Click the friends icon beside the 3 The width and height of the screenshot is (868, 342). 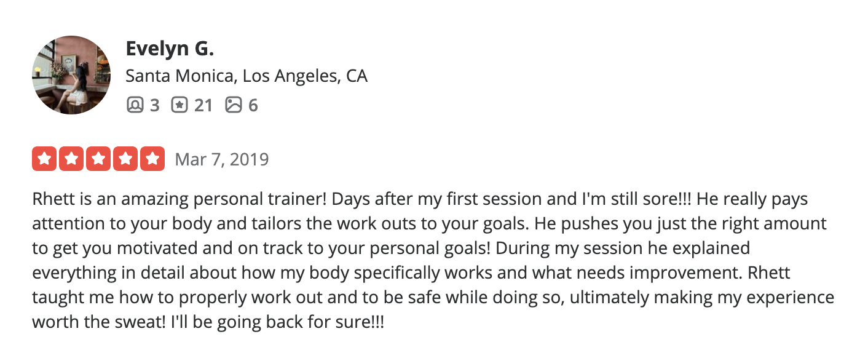[135, 105]
